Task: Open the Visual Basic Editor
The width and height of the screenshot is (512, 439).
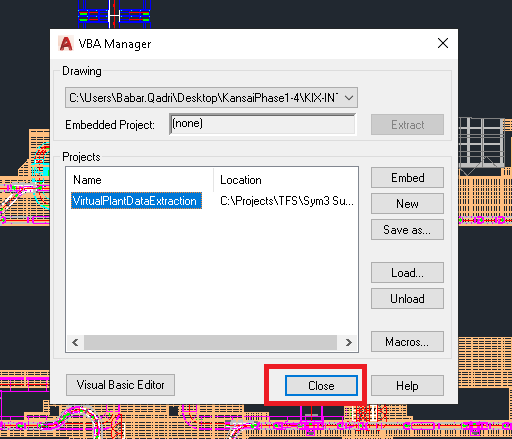Action: pyautogui.click(x=120, y=385)
